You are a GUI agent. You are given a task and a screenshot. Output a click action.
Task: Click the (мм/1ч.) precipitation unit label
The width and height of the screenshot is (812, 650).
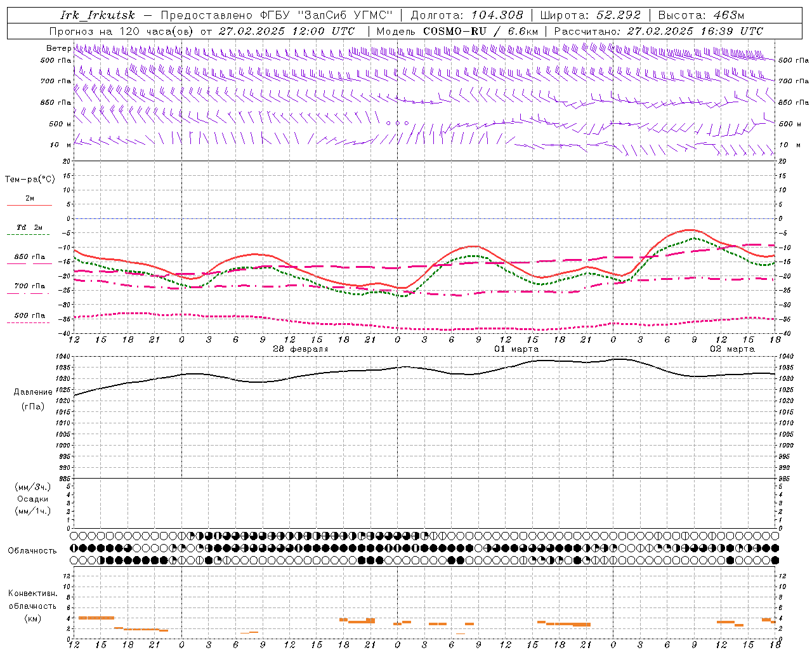point(33,511)
